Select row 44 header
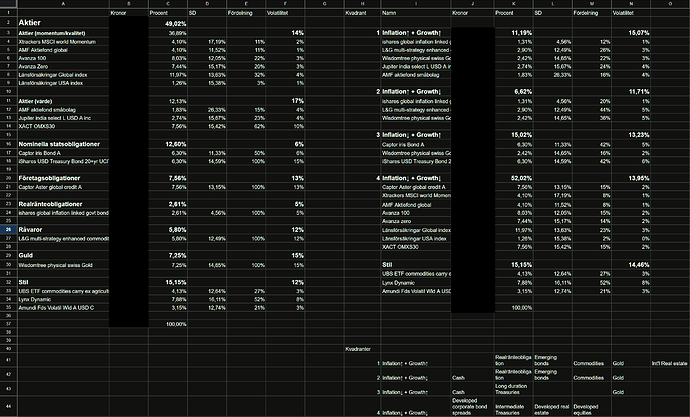 8,406
